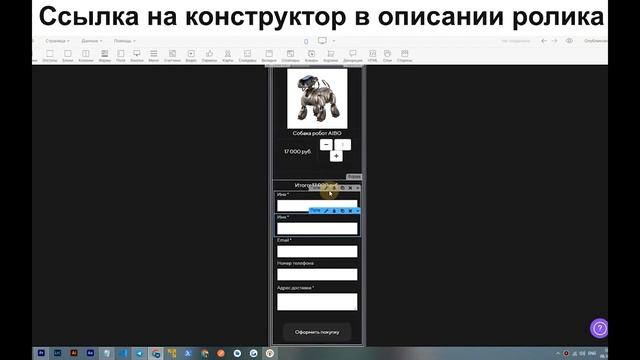Open Telegram from the taskbar
The height and width of the screenshot is (360, 640).
coord(139,353)
